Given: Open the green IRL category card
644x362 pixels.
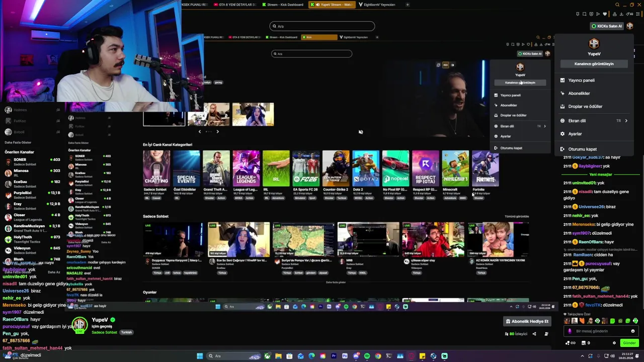Looking at the screenshot, I should [x=276, y=168].
